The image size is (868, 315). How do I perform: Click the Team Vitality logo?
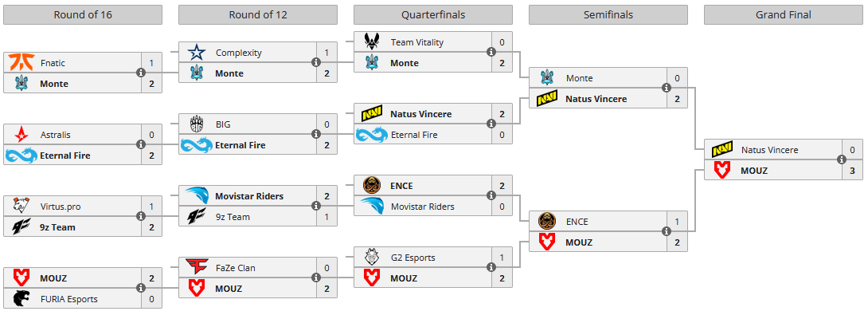pos(371,41)
